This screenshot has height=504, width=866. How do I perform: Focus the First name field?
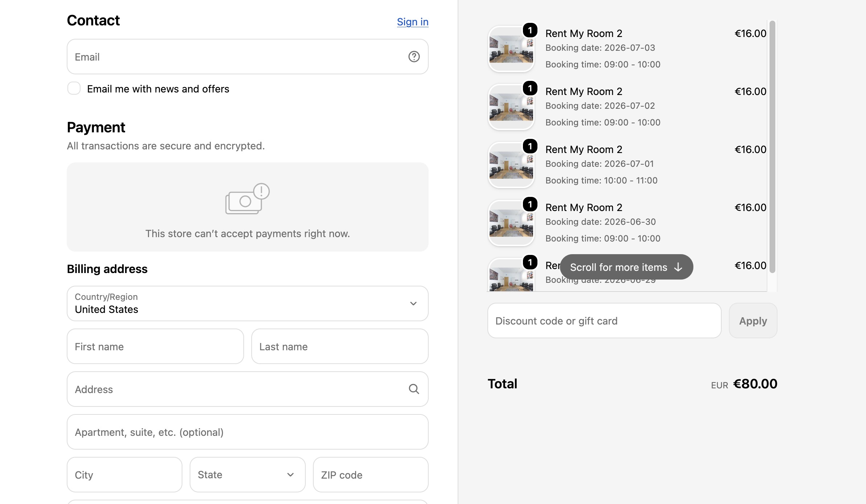coord(155,346)
